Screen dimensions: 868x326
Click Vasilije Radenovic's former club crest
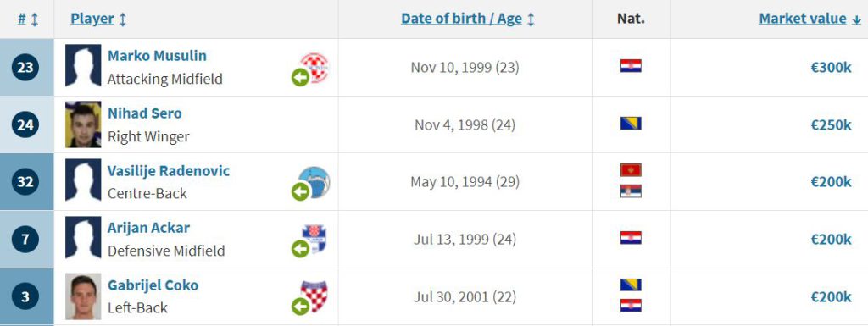[x=314, y=182]
